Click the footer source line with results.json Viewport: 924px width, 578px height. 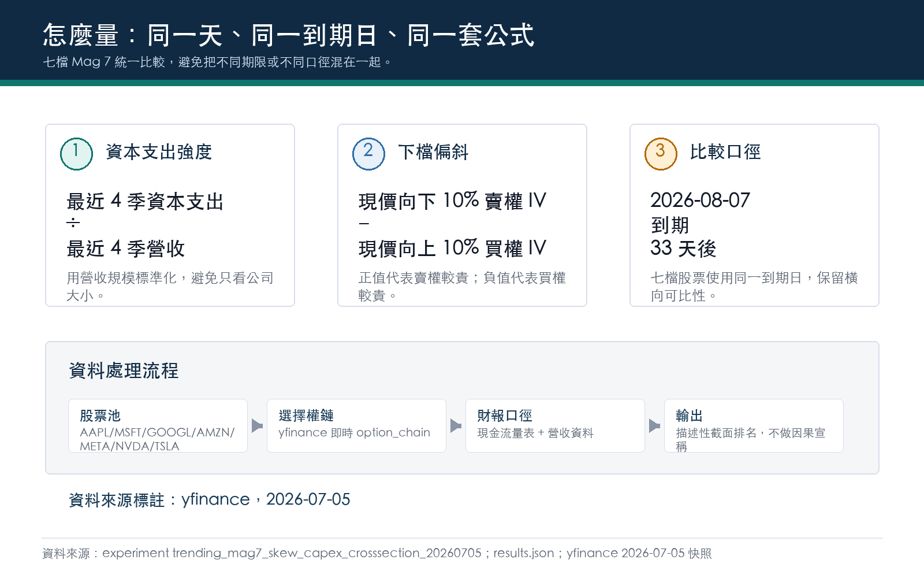coord(377,553)
